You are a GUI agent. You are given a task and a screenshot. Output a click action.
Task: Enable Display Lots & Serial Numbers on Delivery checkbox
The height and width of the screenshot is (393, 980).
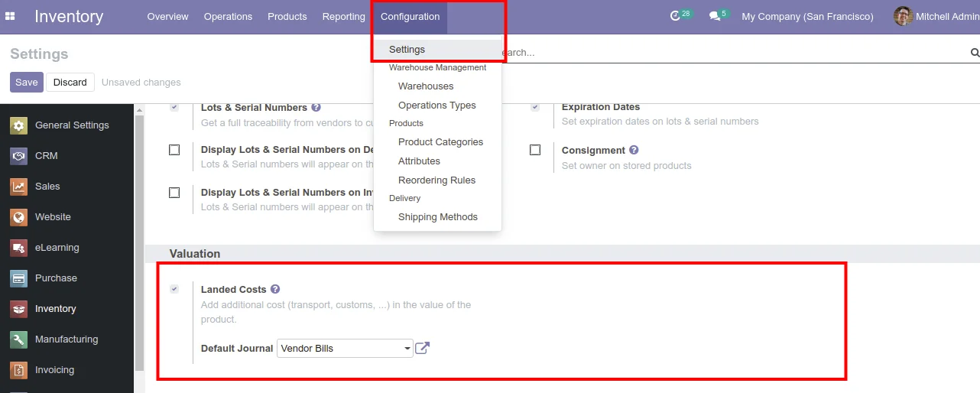point(174,150)
